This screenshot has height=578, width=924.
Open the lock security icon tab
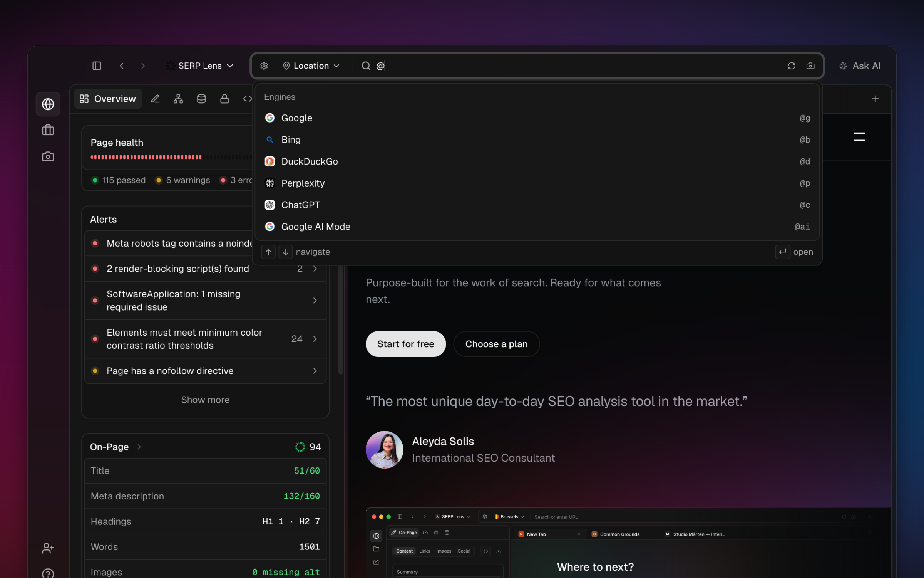click(224, 99)
